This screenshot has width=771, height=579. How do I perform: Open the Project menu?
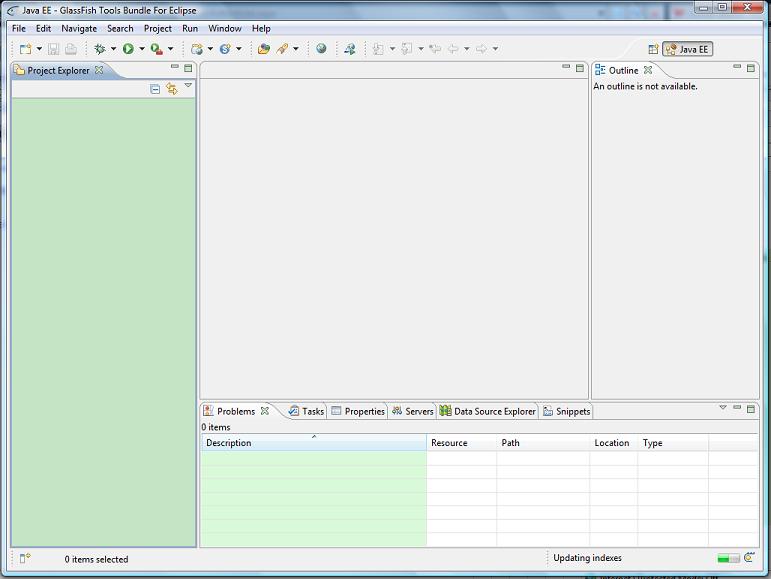coord(157,29)
